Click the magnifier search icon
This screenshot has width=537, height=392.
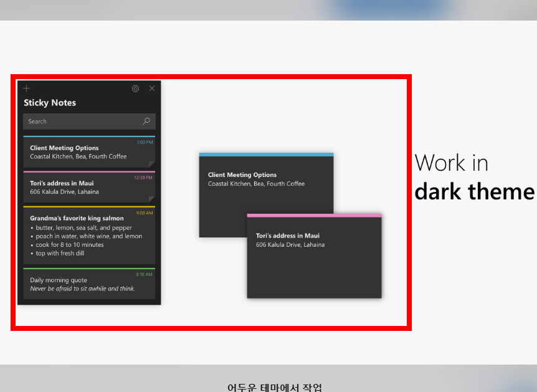click(x=146, y=122)
